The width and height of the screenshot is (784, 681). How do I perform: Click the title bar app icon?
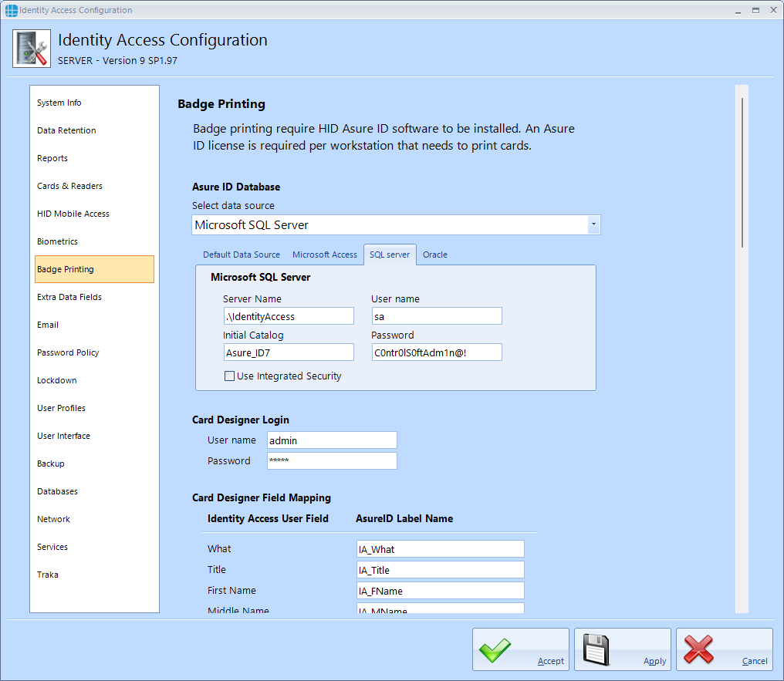tap(11, 10)
